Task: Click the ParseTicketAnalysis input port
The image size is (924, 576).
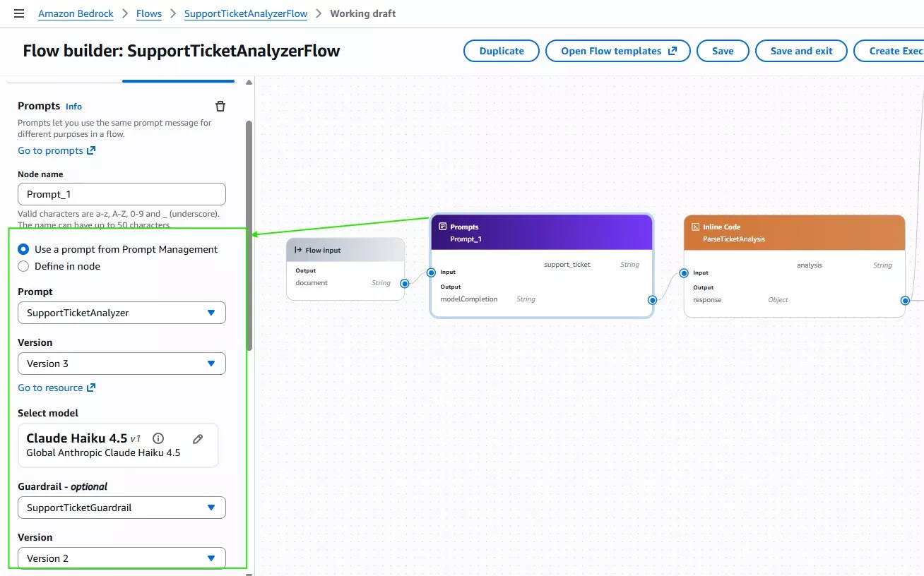Action: point(684,273)
